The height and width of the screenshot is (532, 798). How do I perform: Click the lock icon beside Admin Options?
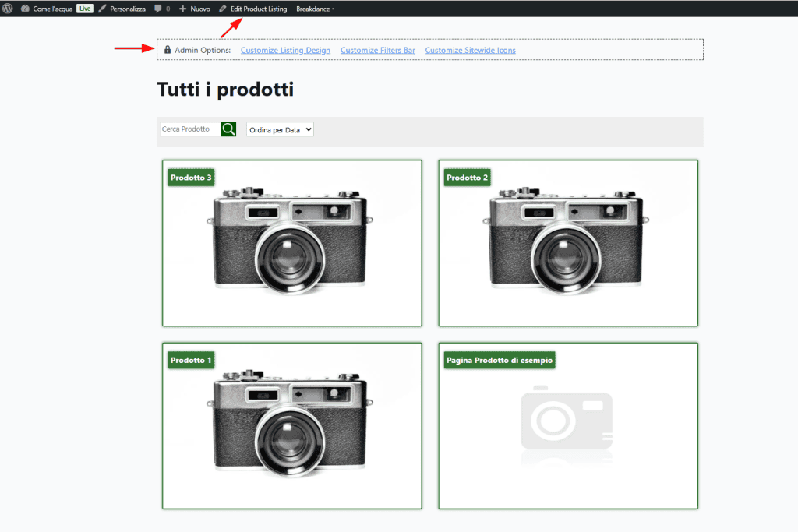coord(167,49)
